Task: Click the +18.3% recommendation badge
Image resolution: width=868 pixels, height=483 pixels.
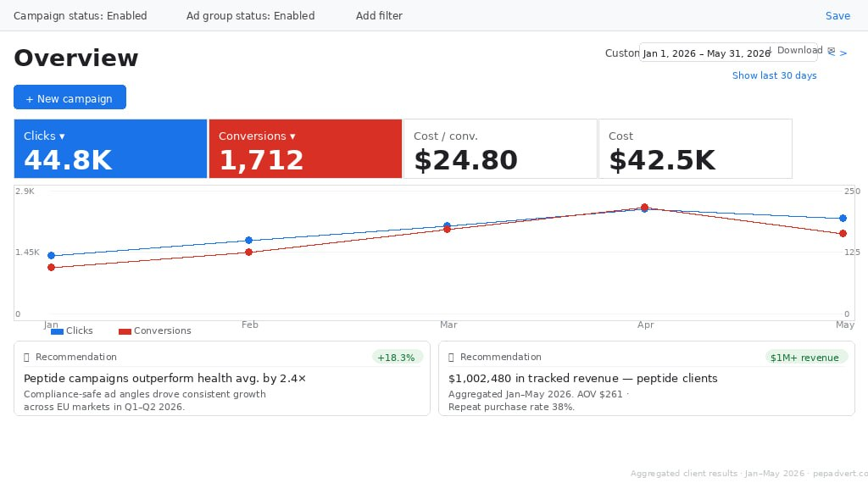Action: [397, 358]
